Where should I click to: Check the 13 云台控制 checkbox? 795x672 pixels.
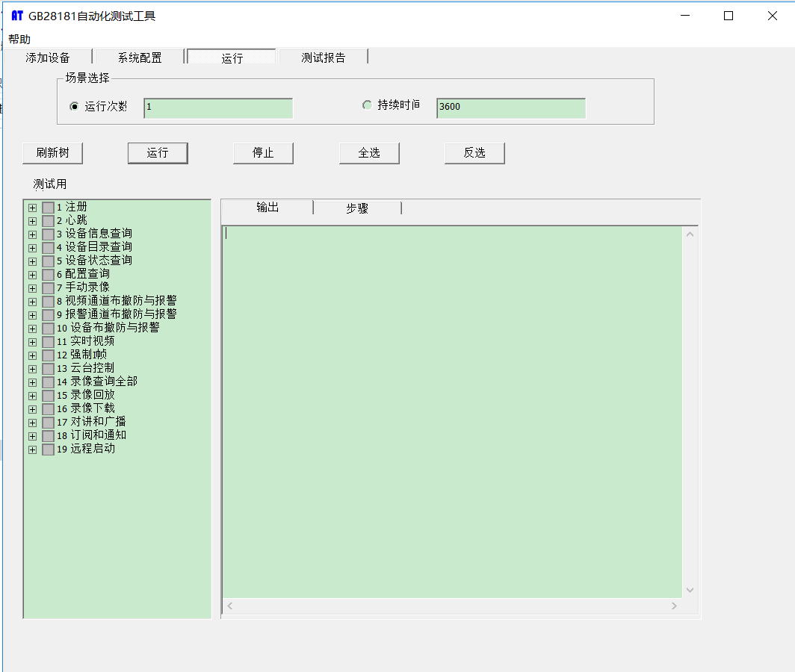pos(48,369)
